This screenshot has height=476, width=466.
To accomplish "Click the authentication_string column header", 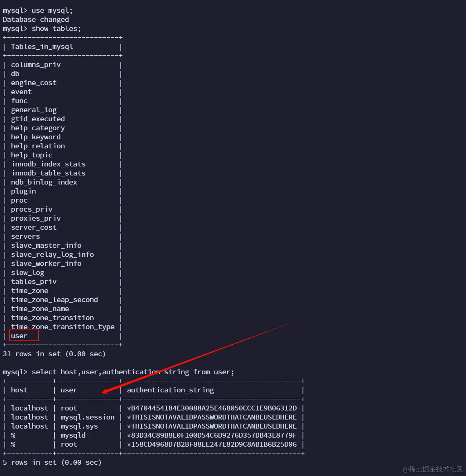I will tap(171, 390).
